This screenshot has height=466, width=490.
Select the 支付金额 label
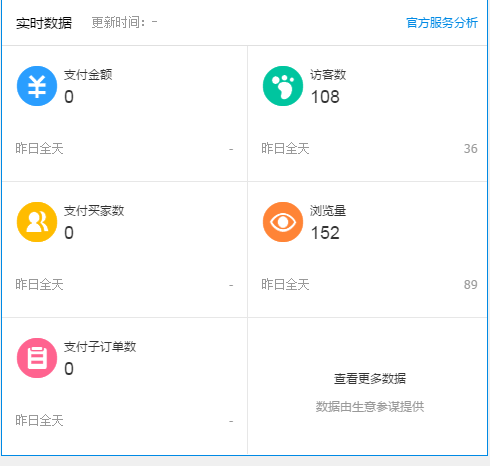click(88, 75)
